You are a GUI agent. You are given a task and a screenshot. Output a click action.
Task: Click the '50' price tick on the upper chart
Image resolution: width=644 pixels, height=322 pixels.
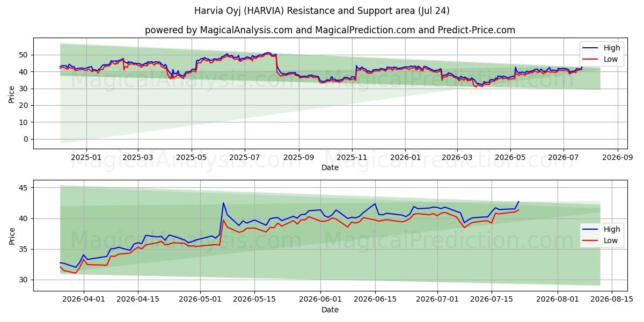pyautogui.click(x=25, y=55)
